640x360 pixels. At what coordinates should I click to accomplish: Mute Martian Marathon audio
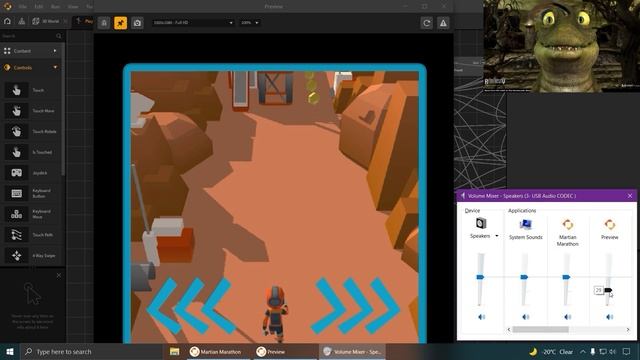pyautogui.click(x=568, y=317)
